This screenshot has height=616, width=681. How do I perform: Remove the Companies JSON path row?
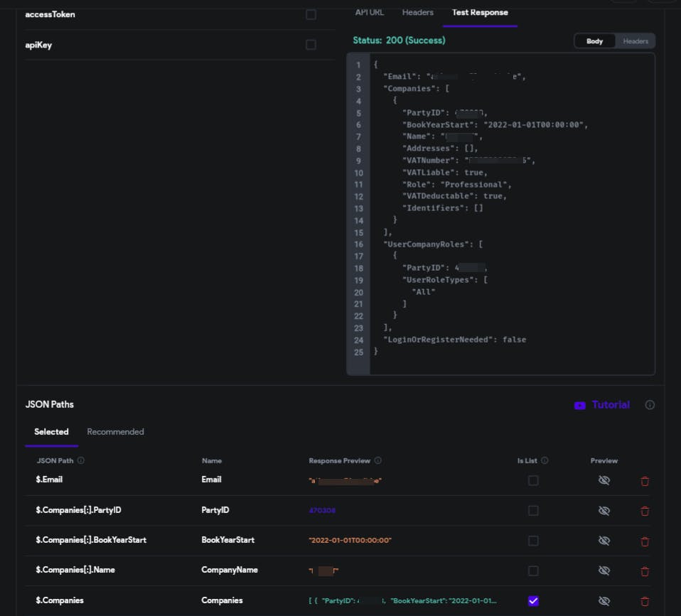coord(645,601)
